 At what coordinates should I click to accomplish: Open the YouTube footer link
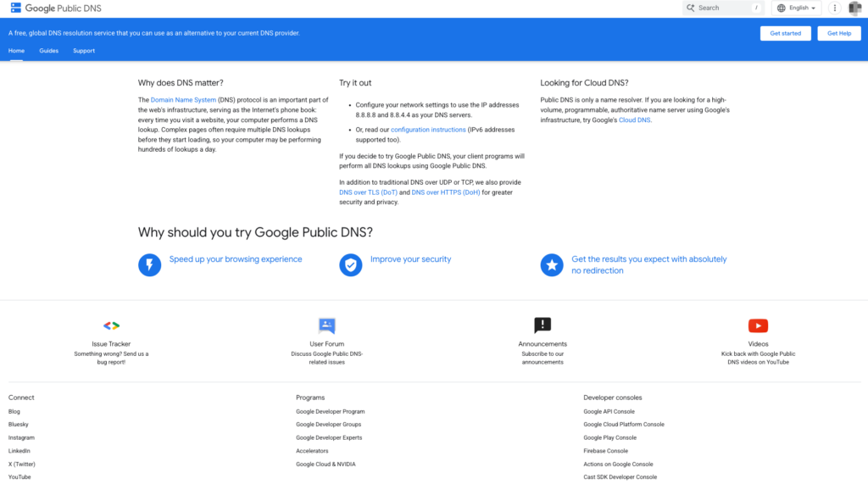19,477
